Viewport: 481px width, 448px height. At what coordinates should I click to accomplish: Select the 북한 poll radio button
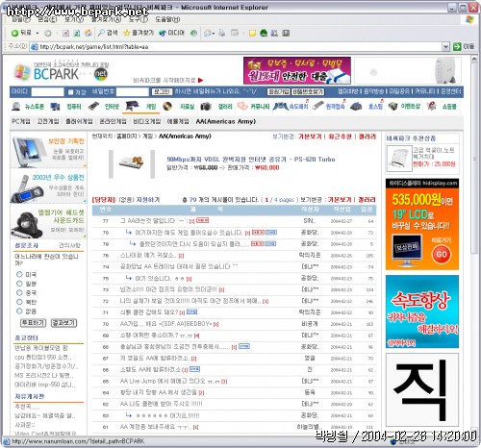pyautogui.click(x=19, y=302)
